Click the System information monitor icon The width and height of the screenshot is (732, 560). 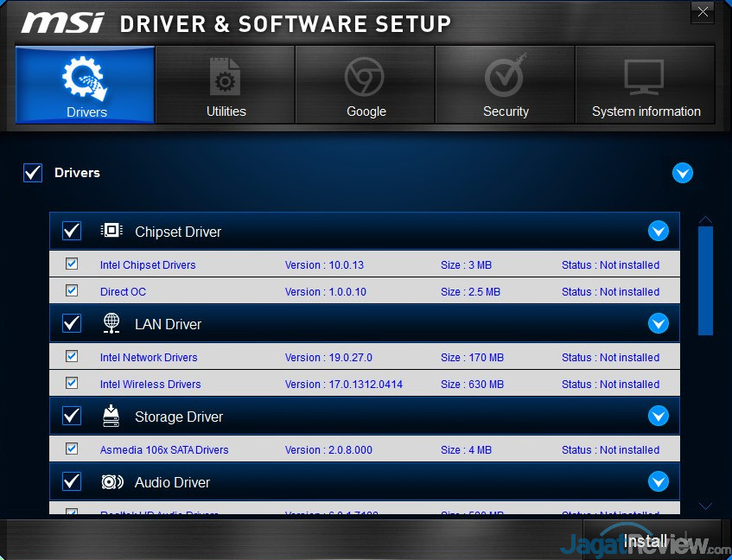(645, 79)
